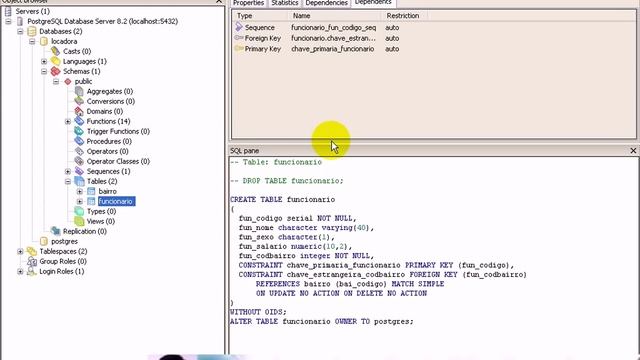
Task: Collapse the public schema node
Action: (56, 82)
